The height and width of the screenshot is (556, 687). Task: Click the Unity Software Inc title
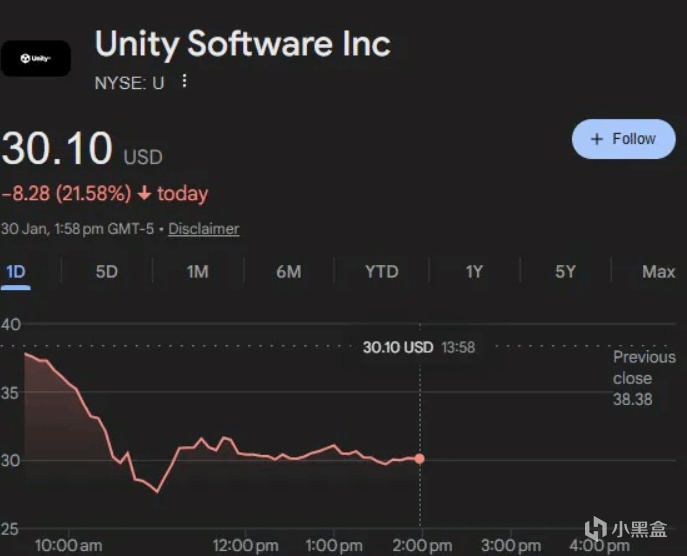tap(242, 44)
